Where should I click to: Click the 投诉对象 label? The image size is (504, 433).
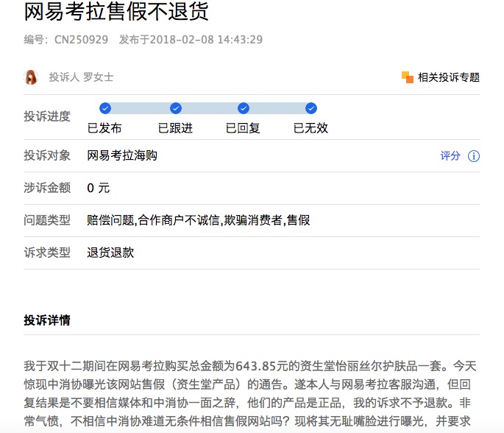pyautogui.click(x=47, y=155)
